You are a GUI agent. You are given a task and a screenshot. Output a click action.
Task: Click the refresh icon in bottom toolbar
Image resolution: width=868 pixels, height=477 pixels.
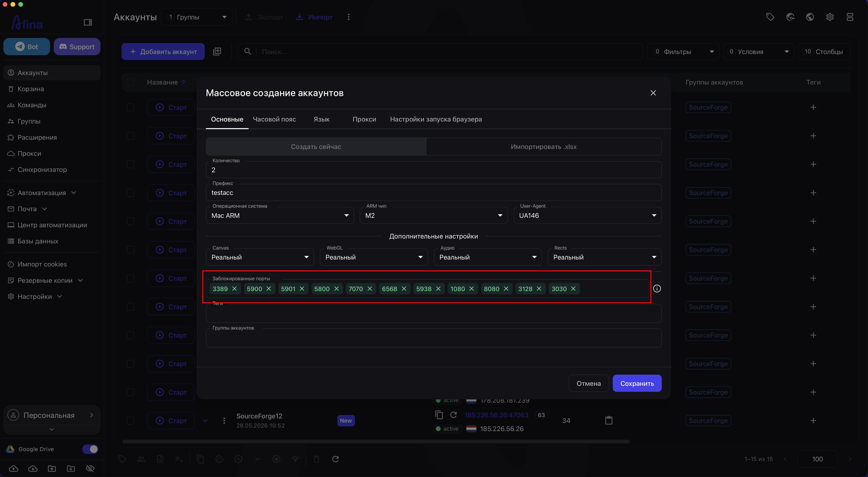tap(335, 459)
